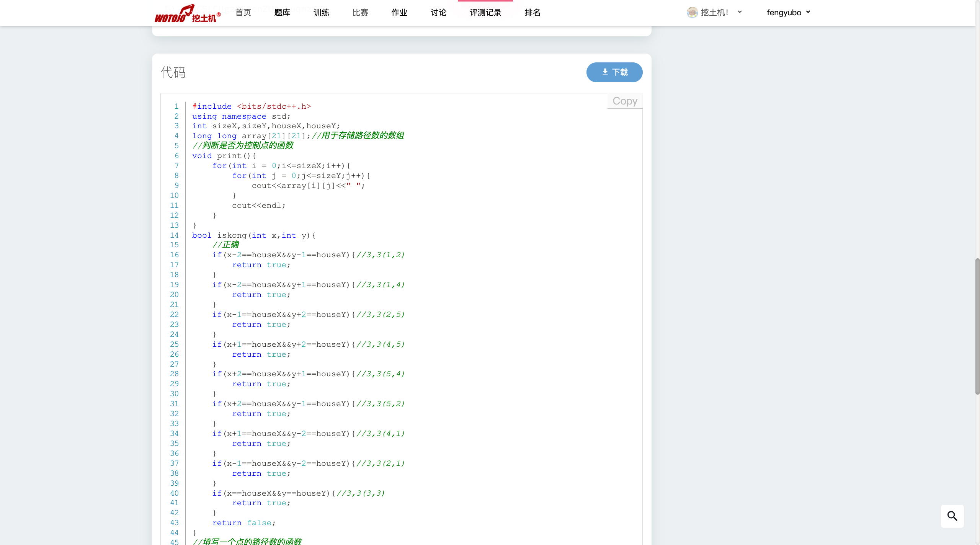Image resolution: width=980 pixels, height=545 pixels.
Task: Click code line number 14
Action: point(174,235)
